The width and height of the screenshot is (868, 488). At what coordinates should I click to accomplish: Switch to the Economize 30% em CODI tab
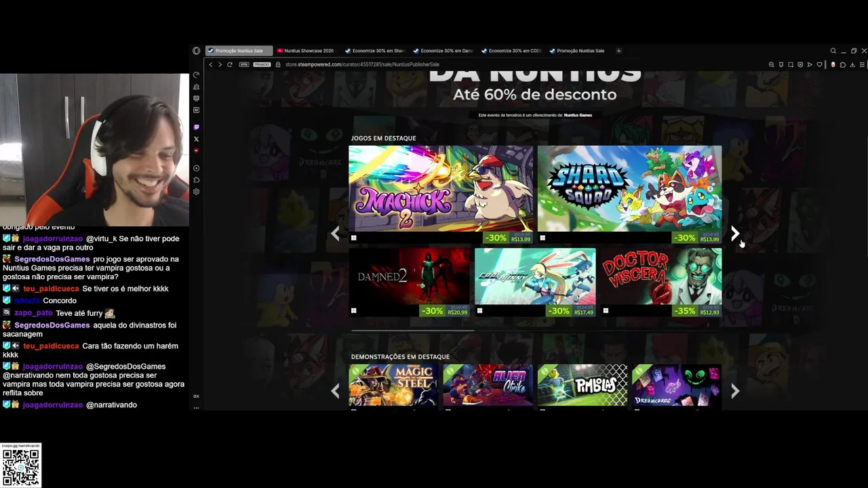pyautogui.click(x=511, y=51)
